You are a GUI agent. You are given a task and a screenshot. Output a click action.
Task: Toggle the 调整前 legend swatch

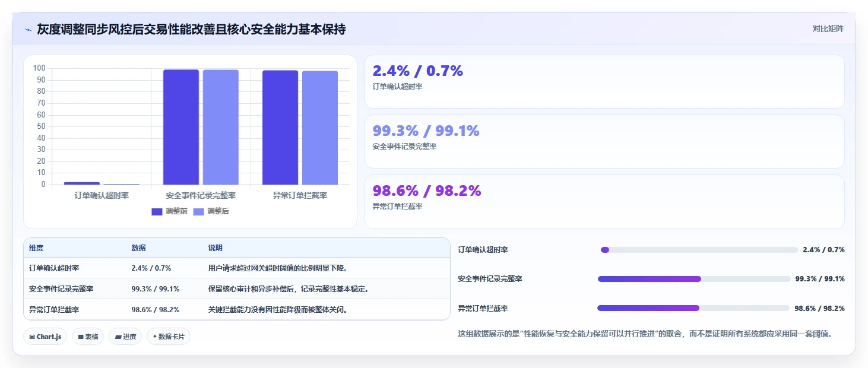pyautogui.click(x=157, y=211)
